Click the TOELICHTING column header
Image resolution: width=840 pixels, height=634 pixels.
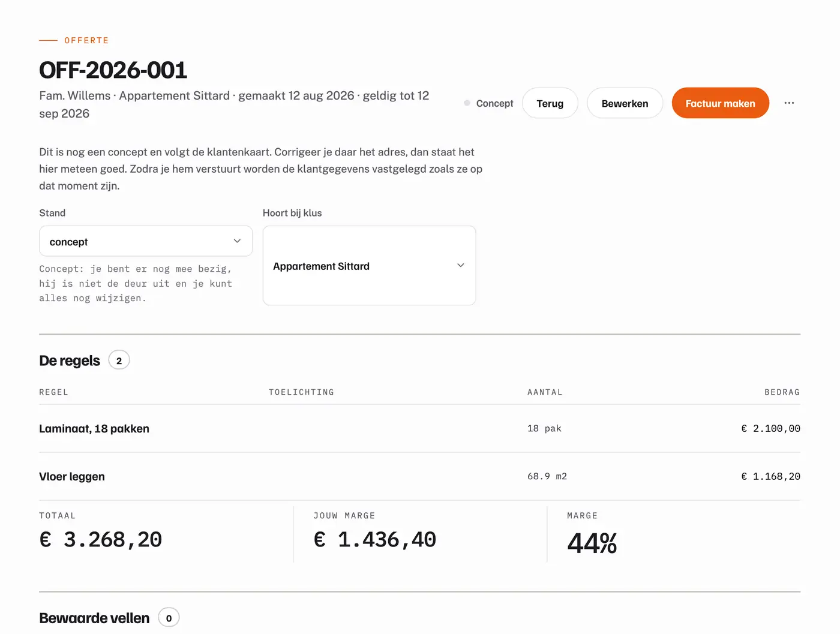point(301,392)
